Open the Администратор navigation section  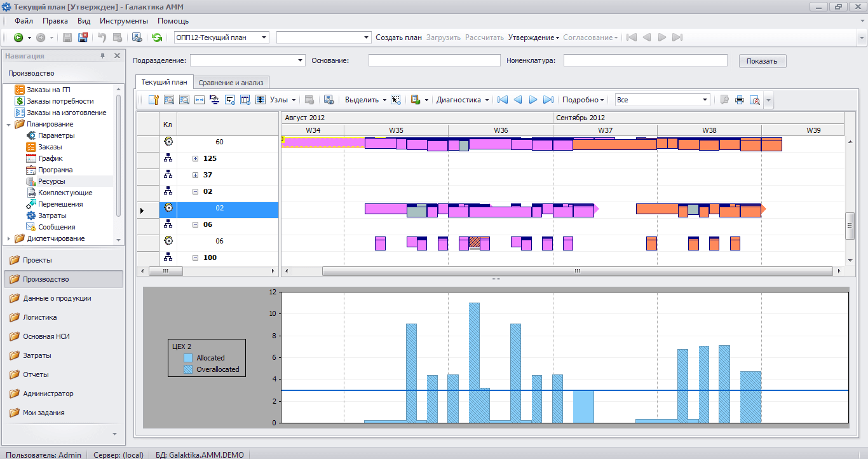(x=64, y=394)
